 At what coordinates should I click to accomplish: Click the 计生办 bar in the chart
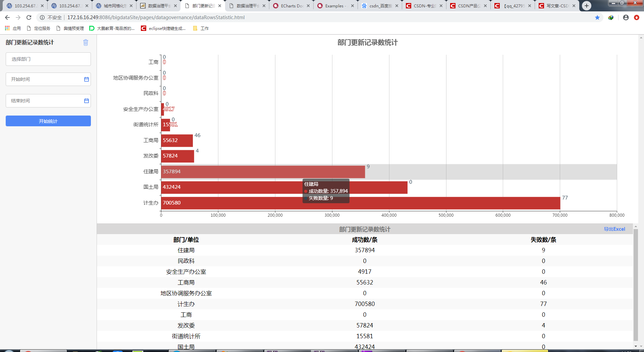click(x=361, y=203)
